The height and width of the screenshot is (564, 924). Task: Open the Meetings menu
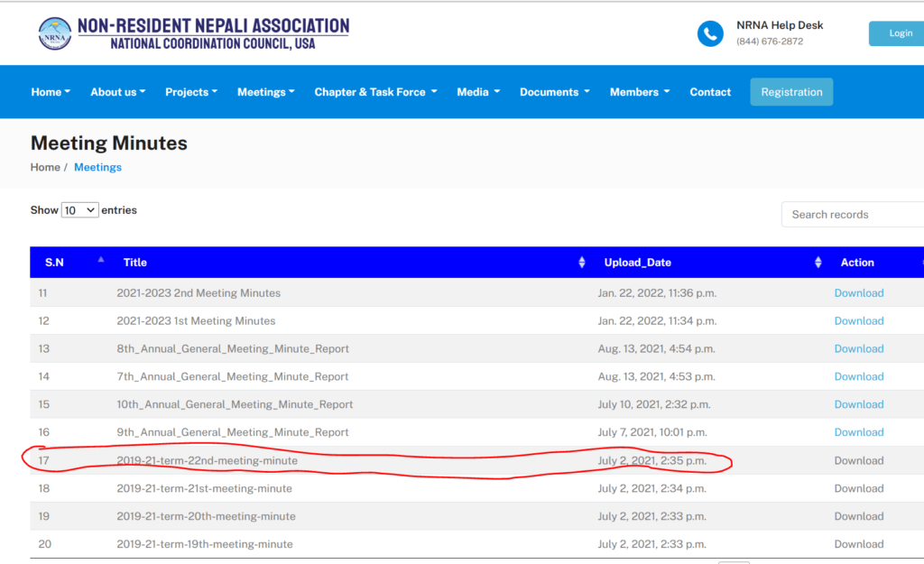[x=265, y=92]
